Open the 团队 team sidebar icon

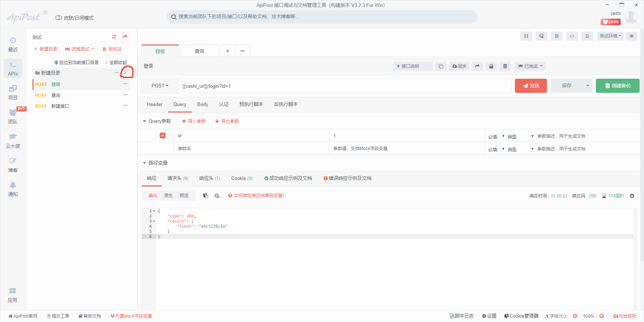coord(13,117)
